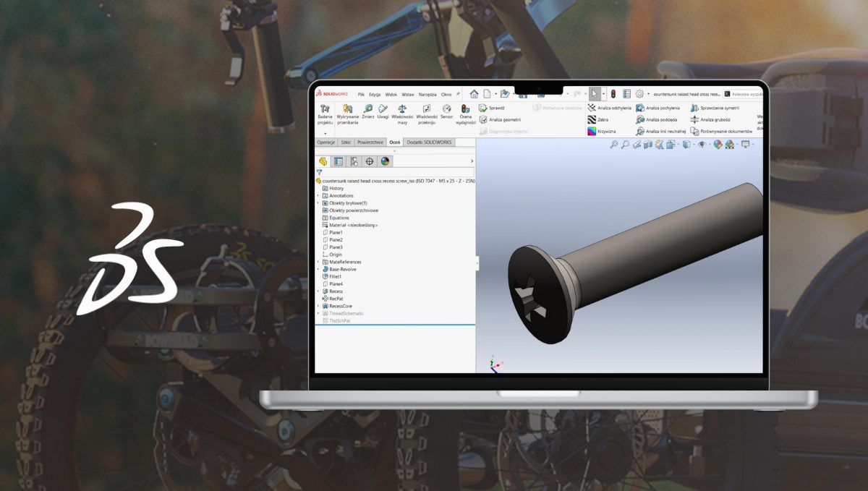Open Analiza grubości thickness analysis
The height and width of the screenshot is (491, 868).
710,119
